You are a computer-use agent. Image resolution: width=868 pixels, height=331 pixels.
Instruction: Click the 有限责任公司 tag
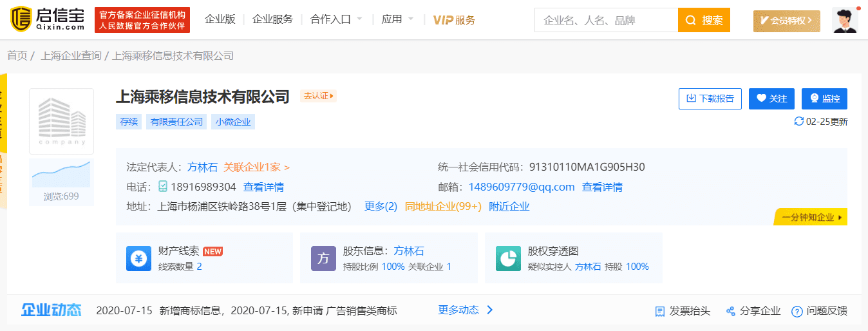(x=176, y=122)
